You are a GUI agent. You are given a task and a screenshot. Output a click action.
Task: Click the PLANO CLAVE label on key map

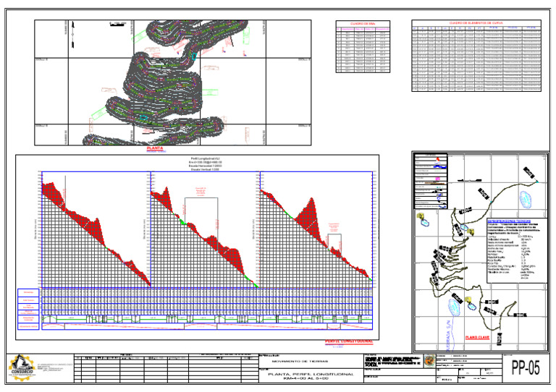pyautogui.click(x=477, y=338)
